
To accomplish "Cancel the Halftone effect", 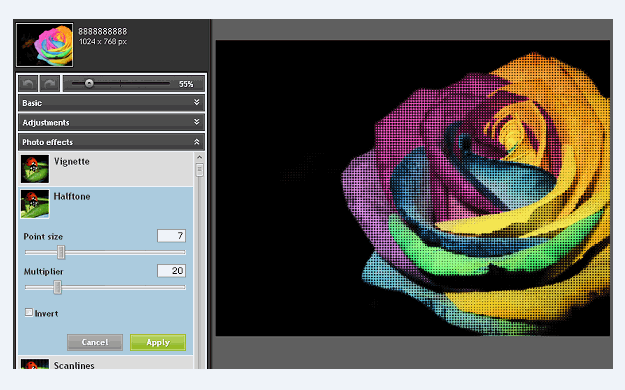I will coord(95,342).
